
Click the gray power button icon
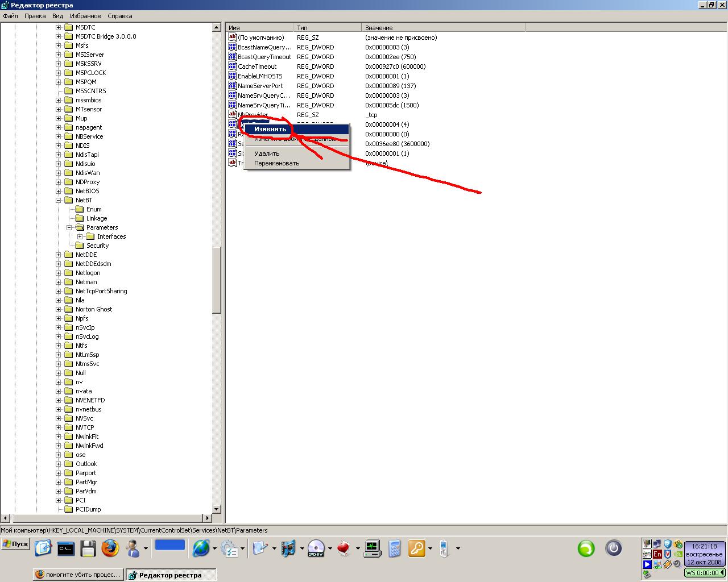pyautogui.click(x=613, y=548)
